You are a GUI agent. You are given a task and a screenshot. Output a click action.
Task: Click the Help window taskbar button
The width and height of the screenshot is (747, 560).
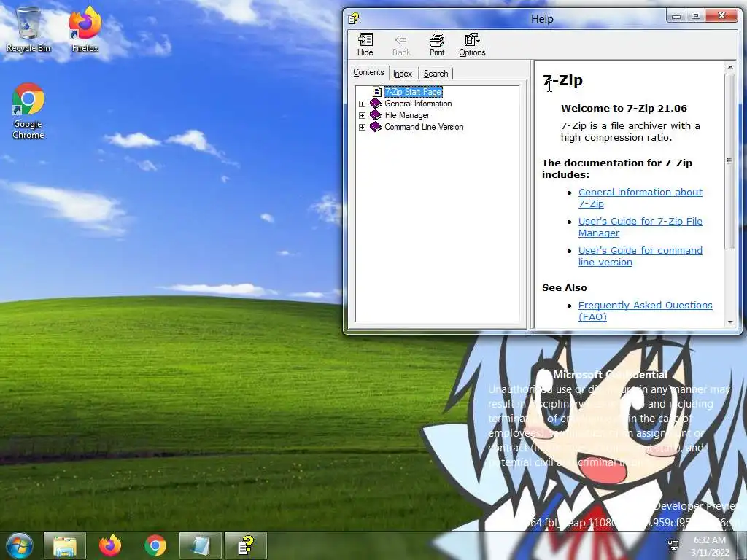click(x=246, y=545)
